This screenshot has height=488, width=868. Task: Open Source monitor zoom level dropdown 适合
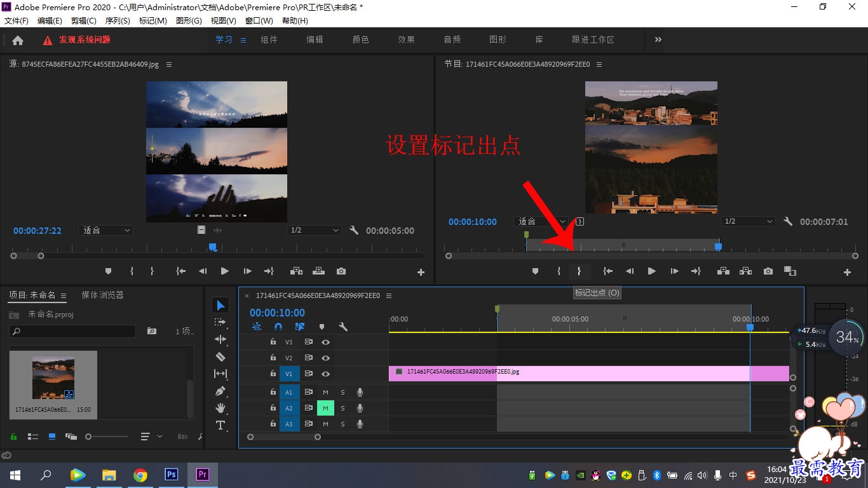click(105, 231)
